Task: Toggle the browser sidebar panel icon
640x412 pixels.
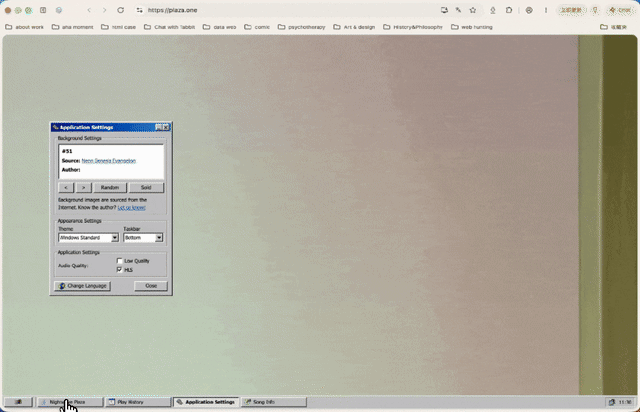Action: tap(43, 10)
